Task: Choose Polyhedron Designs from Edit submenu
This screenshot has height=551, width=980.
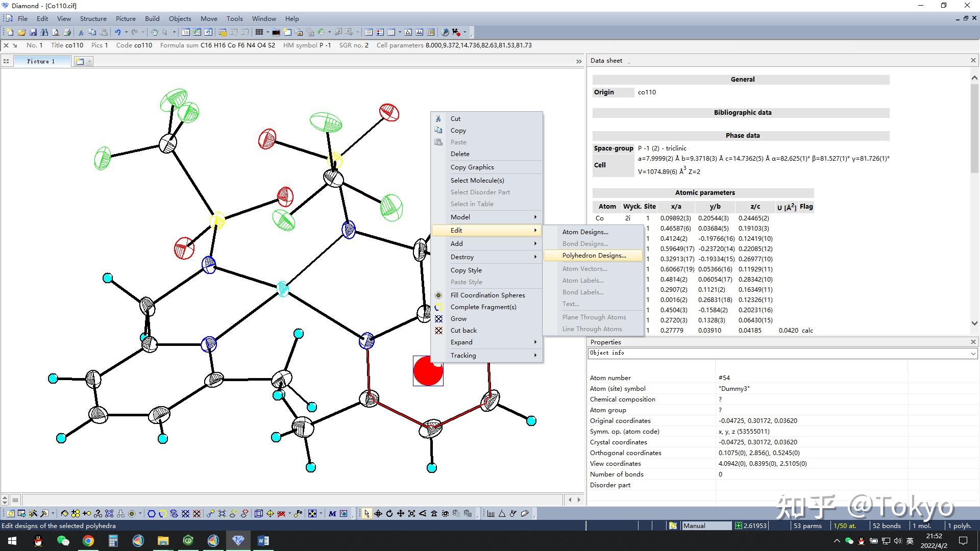Action: point(594,255)
